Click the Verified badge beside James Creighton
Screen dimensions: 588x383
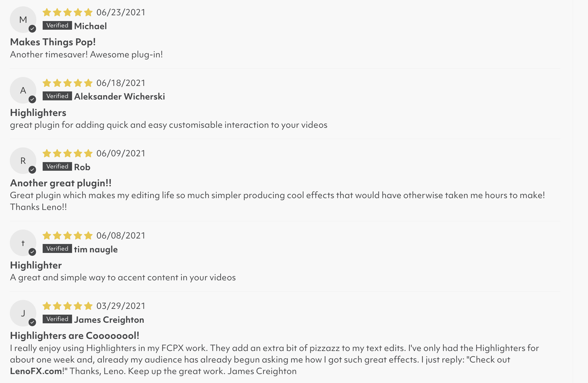57,319
